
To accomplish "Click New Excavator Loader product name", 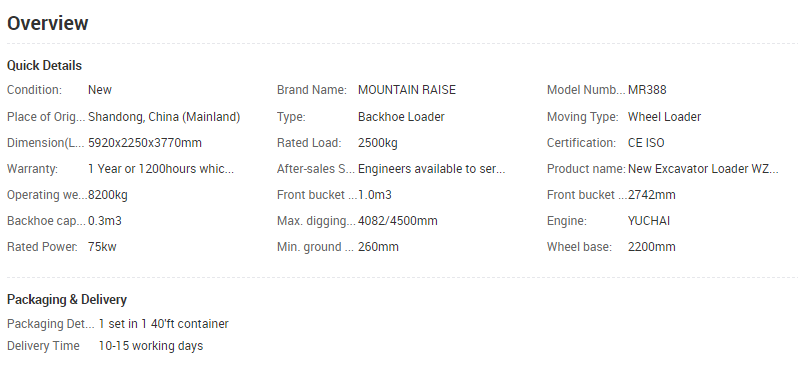I will (703, 169).
